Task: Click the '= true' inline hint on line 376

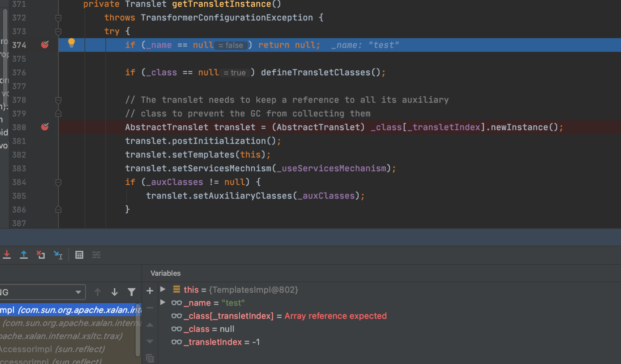Action: (x=235, y=73)
